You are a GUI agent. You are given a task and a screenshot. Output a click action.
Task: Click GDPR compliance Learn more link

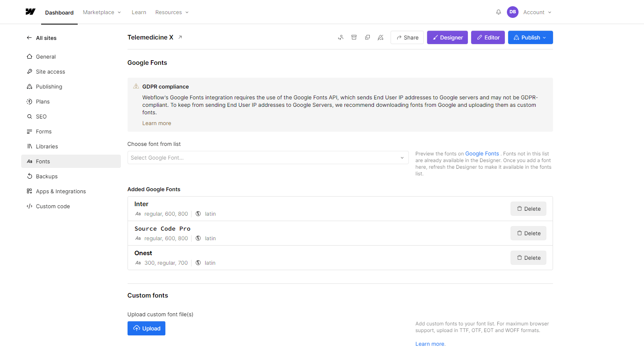pyautogui.click(x=157, y=123)
